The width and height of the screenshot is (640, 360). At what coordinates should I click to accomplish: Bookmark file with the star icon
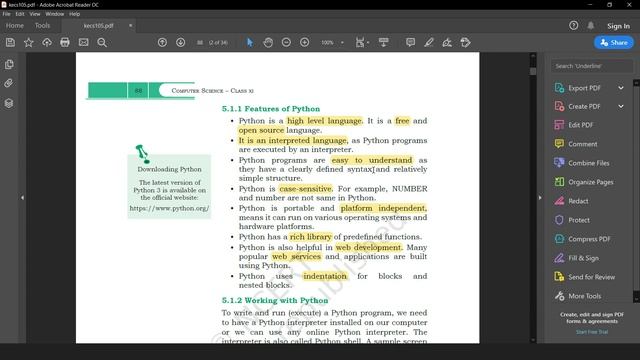coord(29,42)
